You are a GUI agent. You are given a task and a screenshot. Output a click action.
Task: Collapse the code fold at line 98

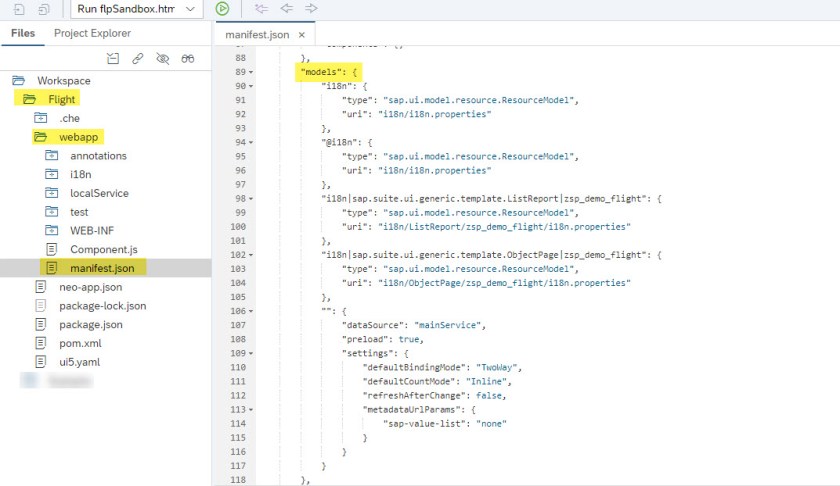tap(251, 199)
